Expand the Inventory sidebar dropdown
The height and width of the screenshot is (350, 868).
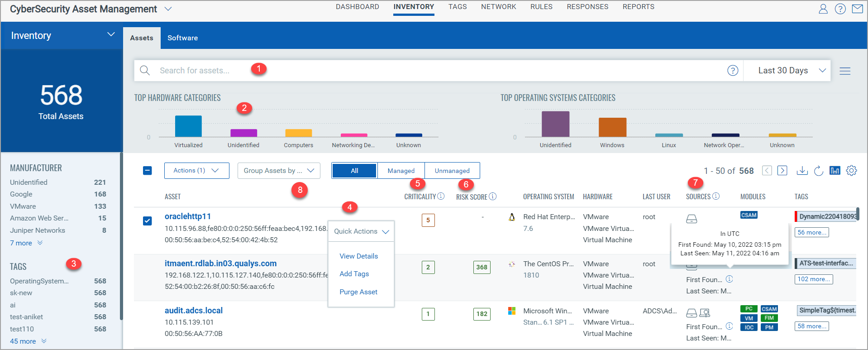(x=111, y=35)
